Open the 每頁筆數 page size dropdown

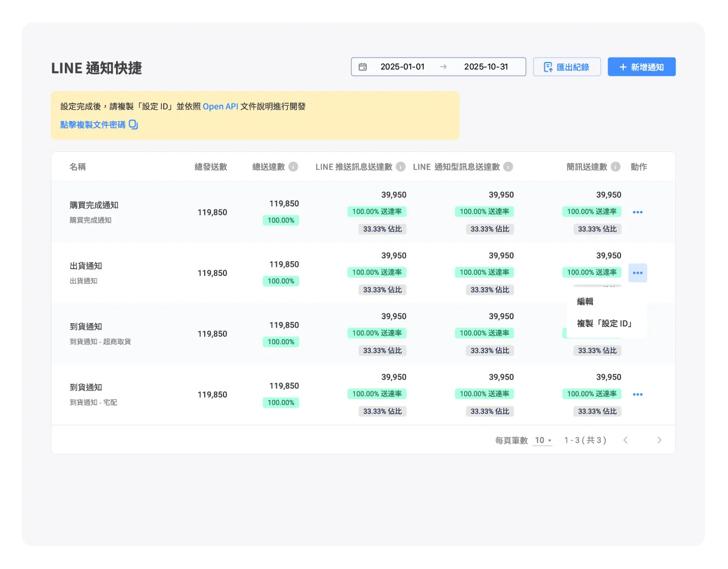point(541,440)
